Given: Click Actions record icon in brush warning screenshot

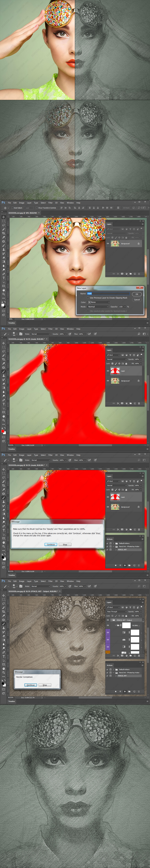Looking at the screenshot, I should [x=120, y=565].
